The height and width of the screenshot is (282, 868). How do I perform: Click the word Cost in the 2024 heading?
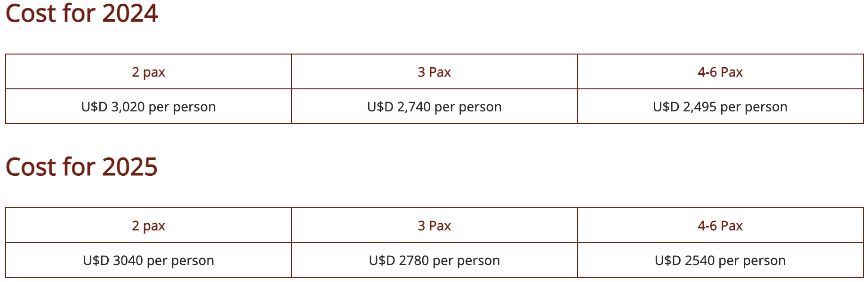31,13
